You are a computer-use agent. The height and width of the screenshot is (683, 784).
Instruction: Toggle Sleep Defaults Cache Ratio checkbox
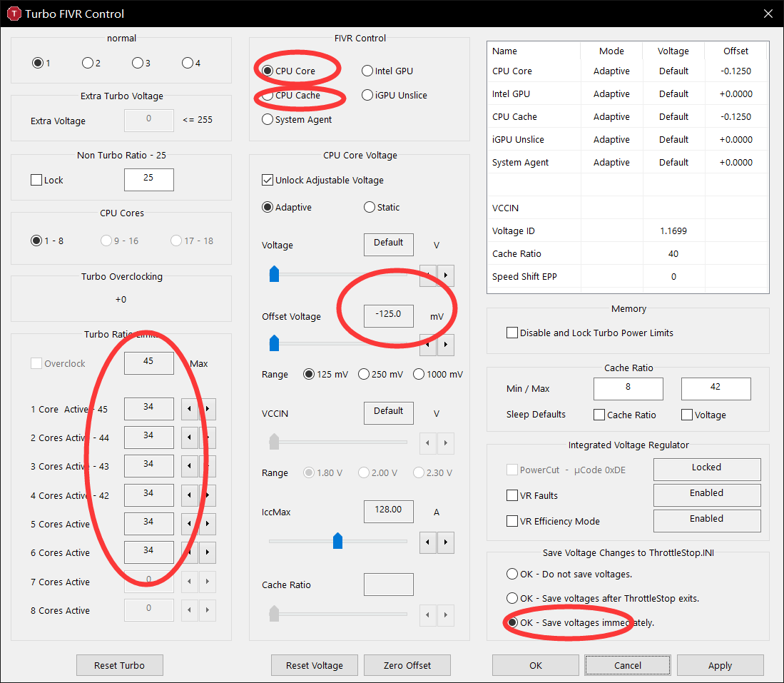click(624, 415)
